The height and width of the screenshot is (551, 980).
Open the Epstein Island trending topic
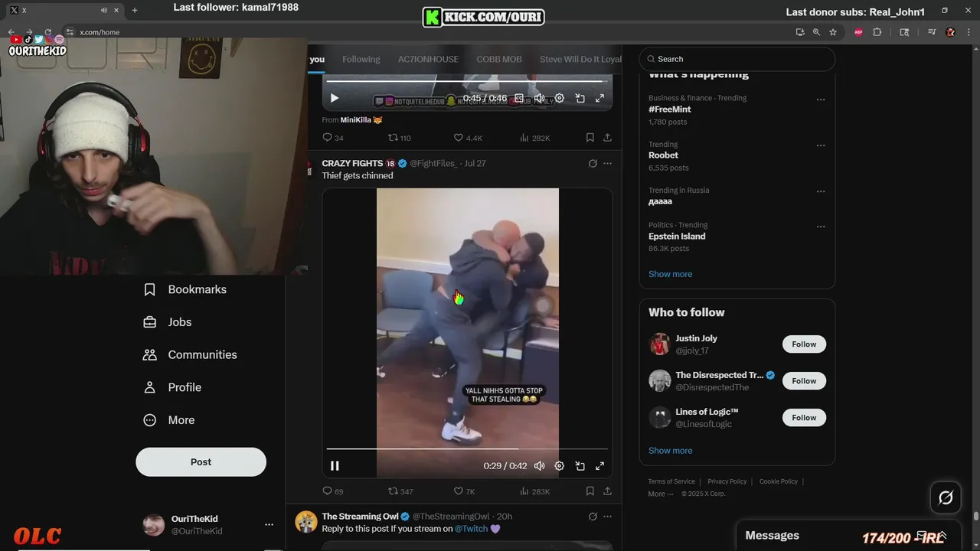(677, 236)
